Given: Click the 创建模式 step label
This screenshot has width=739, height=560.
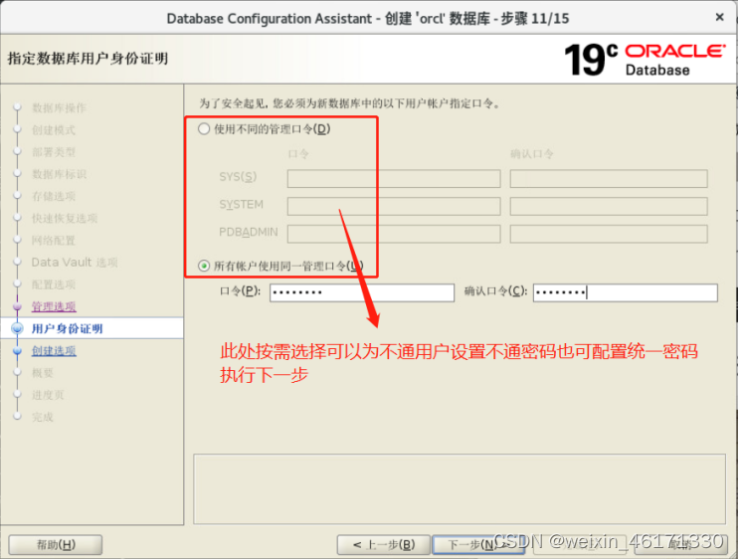Looking at the screenshot, I should [x=54, y=130].
